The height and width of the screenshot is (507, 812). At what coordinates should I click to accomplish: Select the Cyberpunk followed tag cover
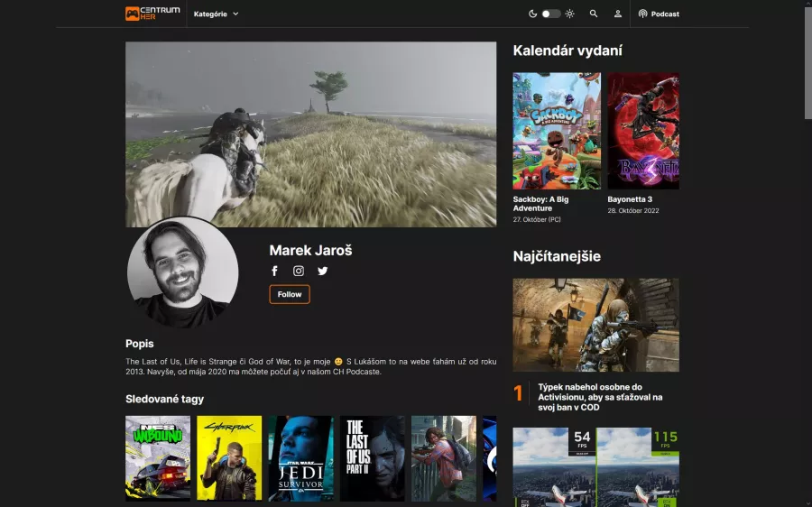click(229, 458)
